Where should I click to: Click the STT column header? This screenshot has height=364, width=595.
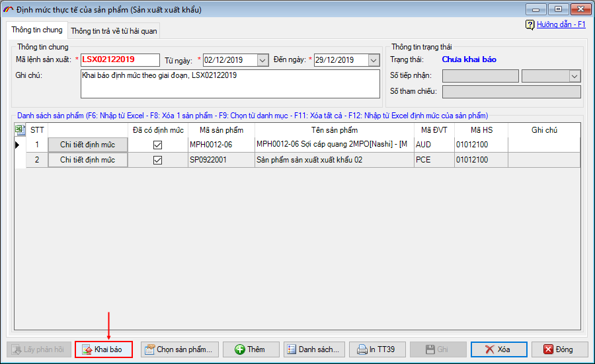(x=37, y=130)
